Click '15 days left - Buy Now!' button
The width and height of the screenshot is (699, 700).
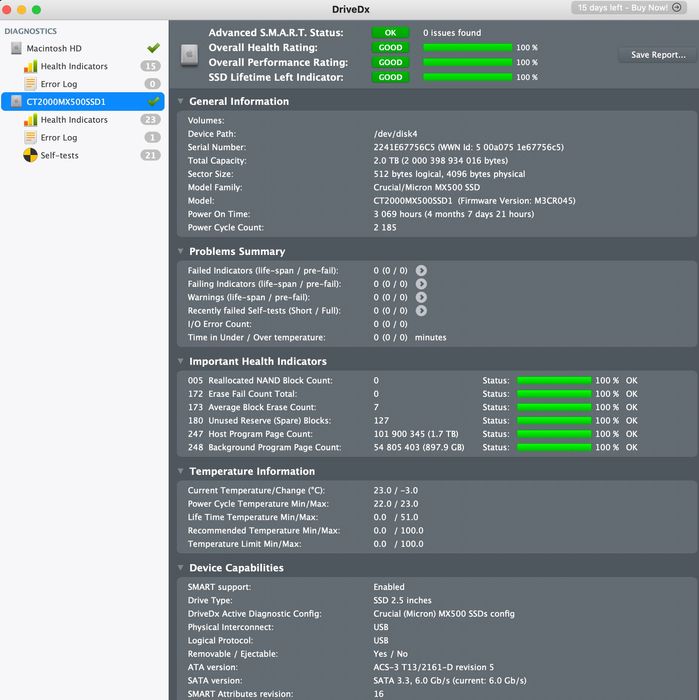coord(629,8)
